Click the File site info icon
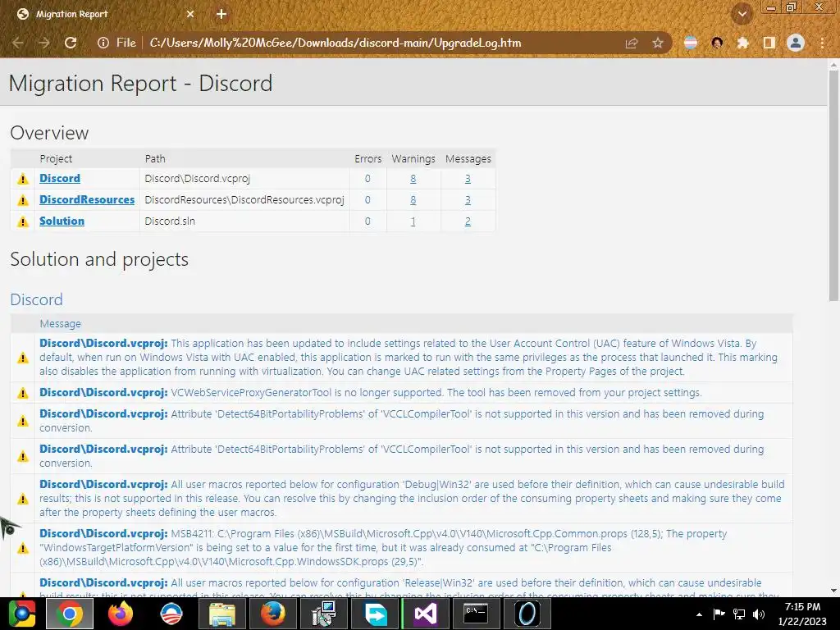Viewport: 840px width, 630px height. pyautogui.click(x=103, y=43)
